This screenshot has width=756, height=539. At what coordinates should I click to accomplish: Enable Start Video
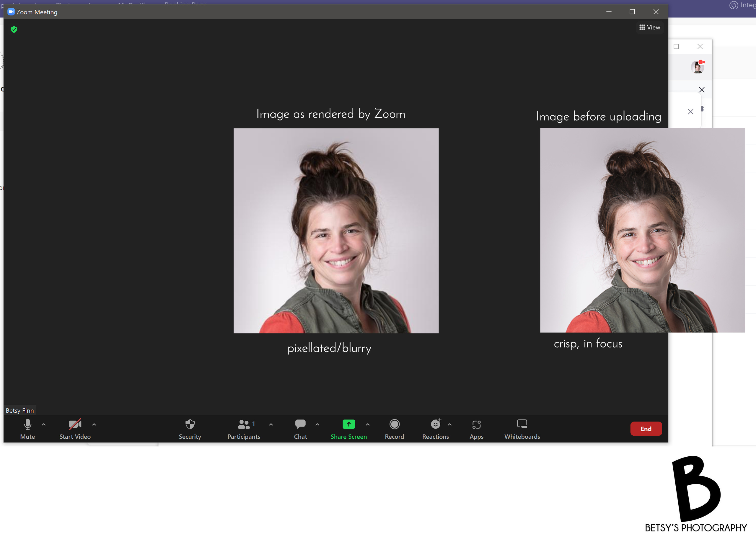point(75,429)
